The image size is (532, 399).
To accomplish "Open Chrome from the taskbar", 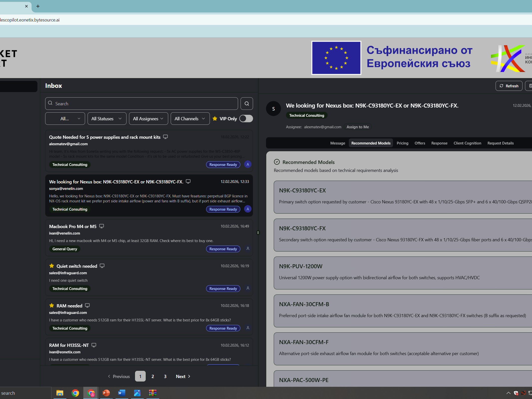I will click(x=75, y=393).
